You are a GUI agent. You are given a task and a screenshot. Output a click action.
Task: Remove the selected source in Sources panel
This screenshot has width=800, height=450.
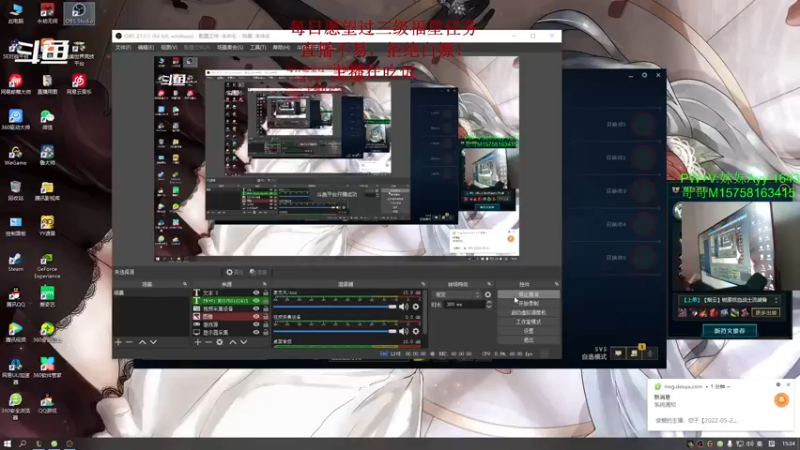point(209,342)
